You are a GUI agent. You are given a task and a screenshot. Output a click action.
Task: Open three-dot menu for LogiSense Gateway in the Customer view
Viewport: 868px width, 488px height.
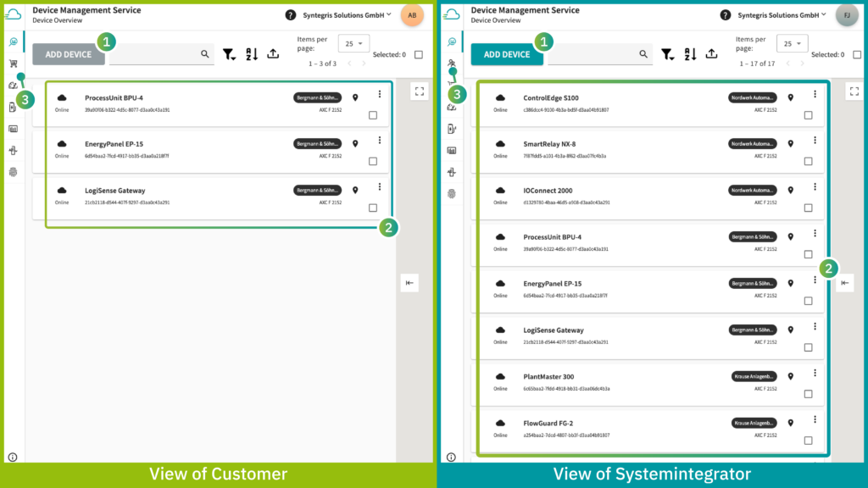pyautogui.click(x=380, y=187)
